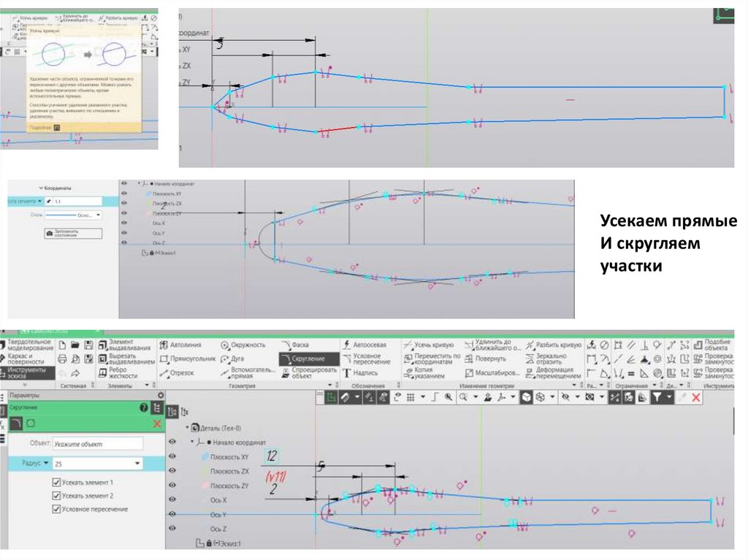Image resolution: width=748 pixels, height=560 pixels.
Task: Click Вырезать выдавливанием tool
Action: click(x=126, y=358)
